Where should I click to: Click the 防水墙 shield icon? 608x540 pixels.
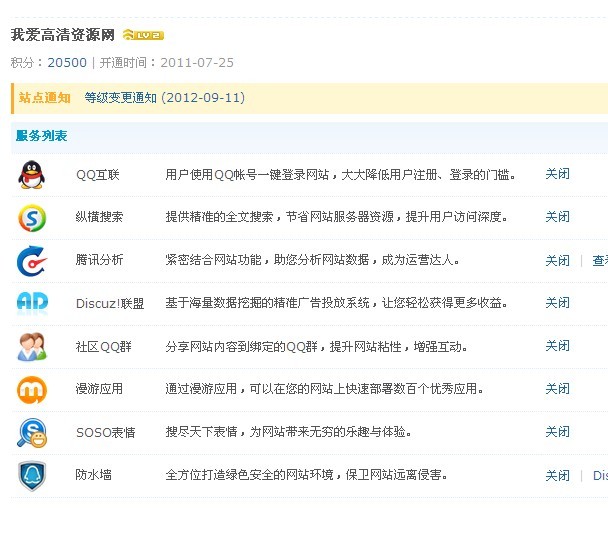point(32,476)
